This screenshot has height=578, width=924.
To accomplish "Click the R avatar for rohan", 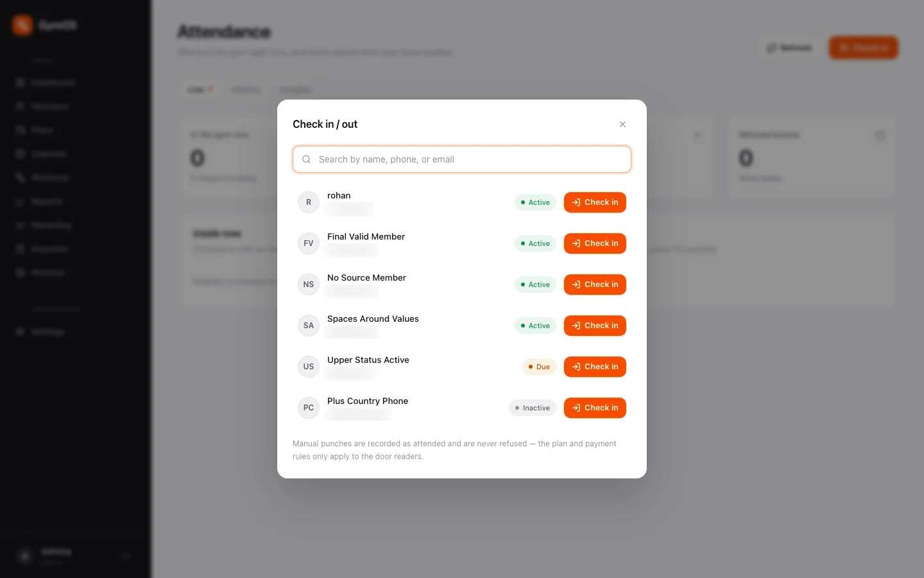I will [309, 202].
